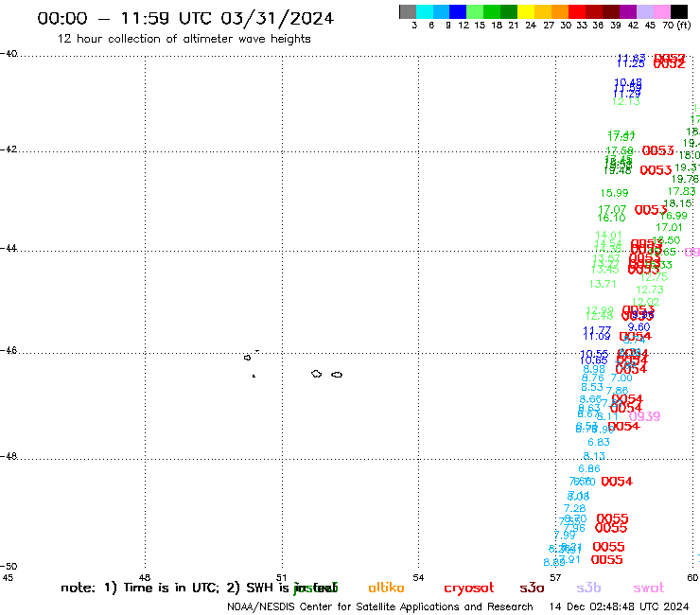The width and height of the screenshot is (700, 615).
Task: Click the 's3a' satellite legend label
Action: (x=533, y=589)
